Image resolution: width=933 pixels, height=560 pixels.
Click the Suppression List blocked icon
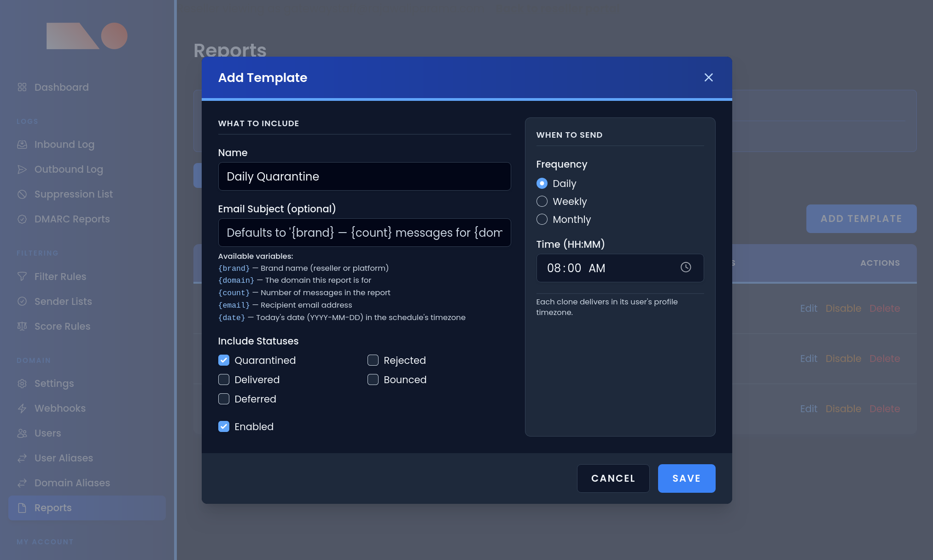pyautogui.click(x=22, y=194)
